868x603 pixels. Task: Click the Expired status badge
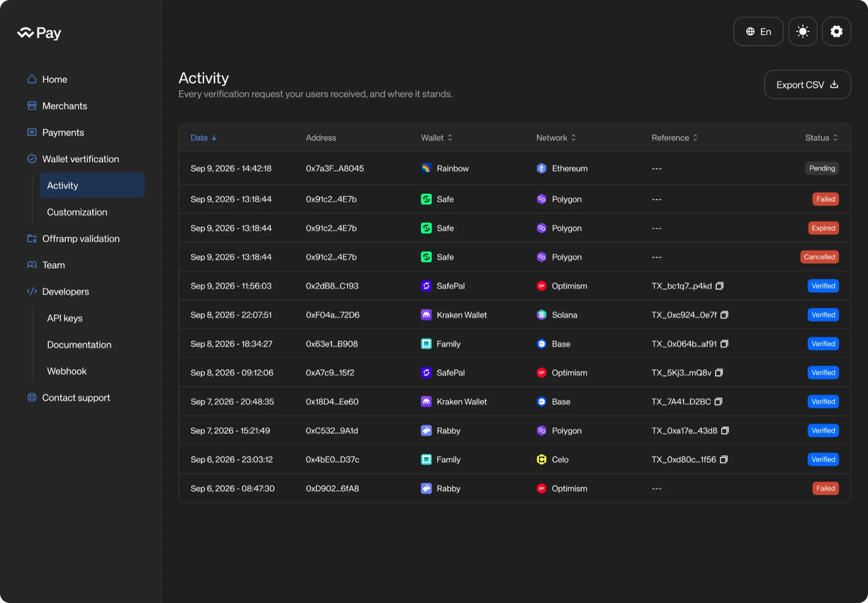(x=823, y=228)
